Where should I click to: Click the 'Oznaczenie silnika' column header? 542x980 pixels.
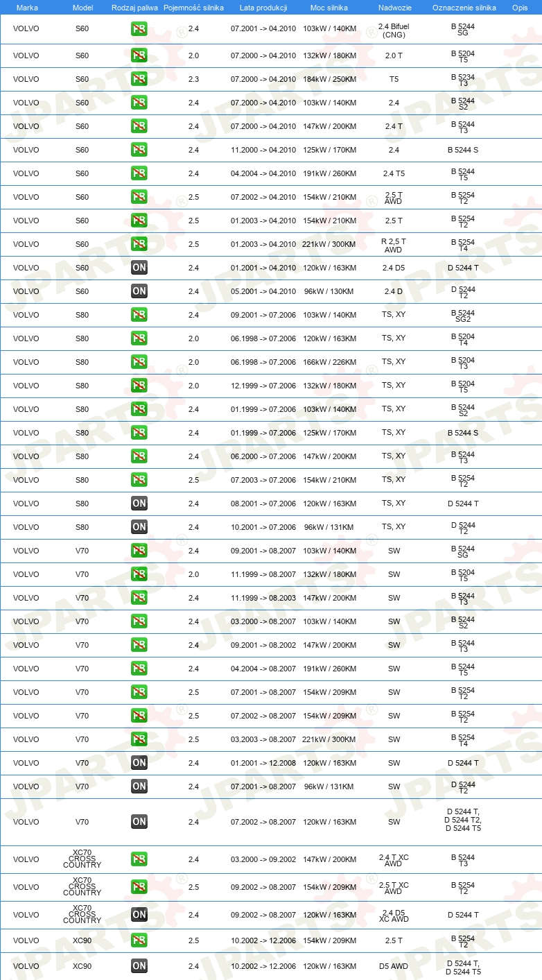coord(463,7)
